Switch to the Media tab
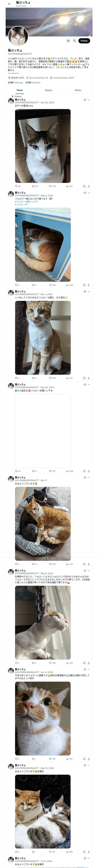Image resolution: width=98 pixels, height=868 pixels. click(78, 90)
